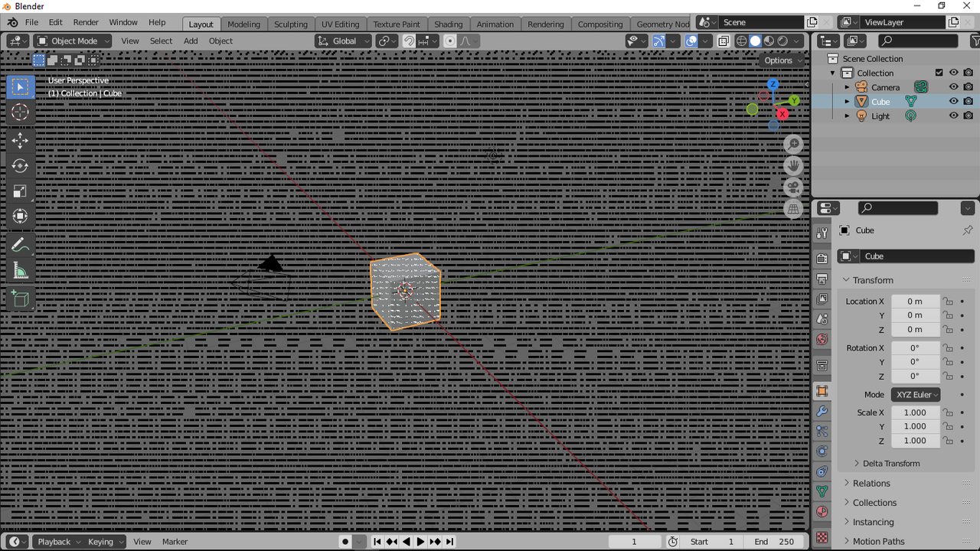Image resolution: width=980 pixels, height=551 pixels.
Task: Open the Object Mode dropdown
Action: click(72, 41)
